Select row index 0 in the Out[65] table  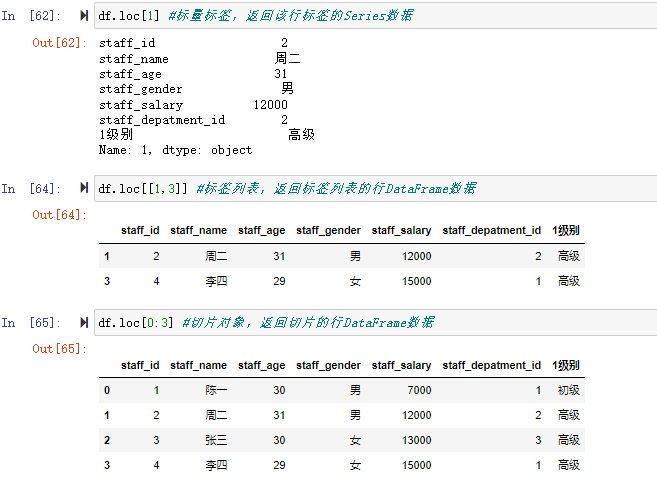pos(106,390)
